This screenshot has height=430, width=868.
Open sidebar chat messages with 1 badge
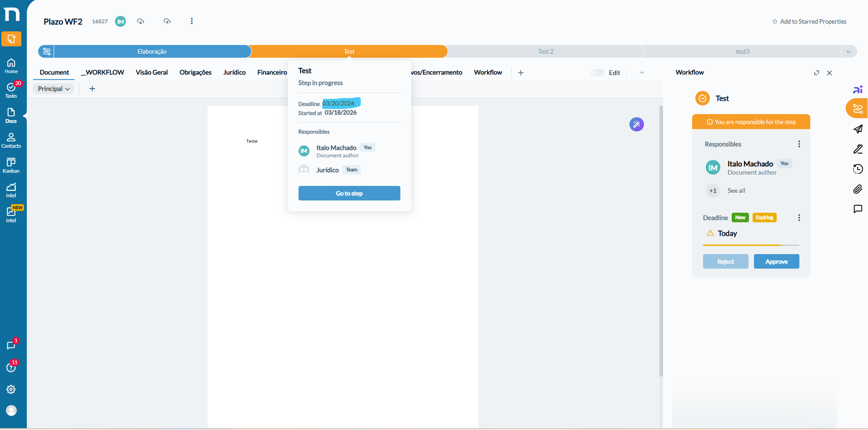(x=11, y=345)
